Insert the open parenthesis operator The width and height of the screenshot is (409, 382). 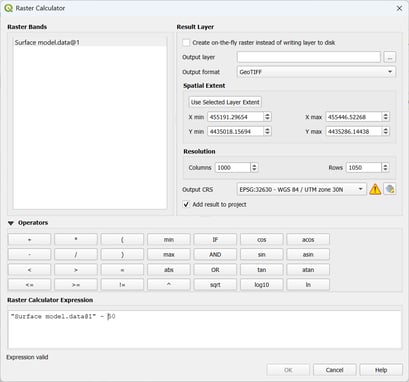[122, 239]
